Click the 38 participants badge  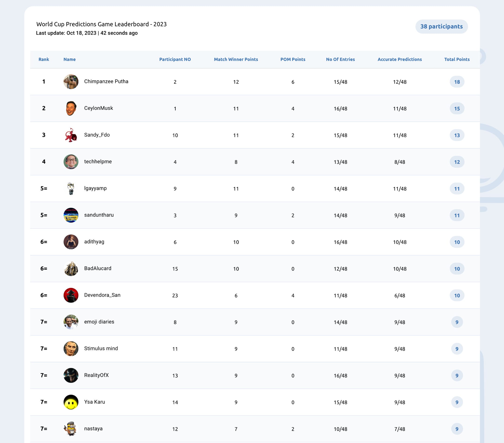coord(441,26)
